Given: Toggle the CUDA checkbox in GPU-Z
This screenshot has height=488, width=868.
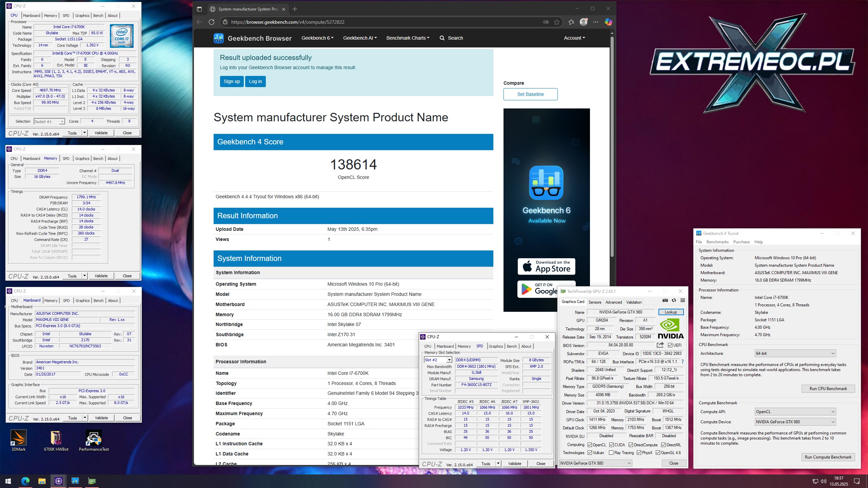Looking at the screenshot, I should click(x=611, y=445).
